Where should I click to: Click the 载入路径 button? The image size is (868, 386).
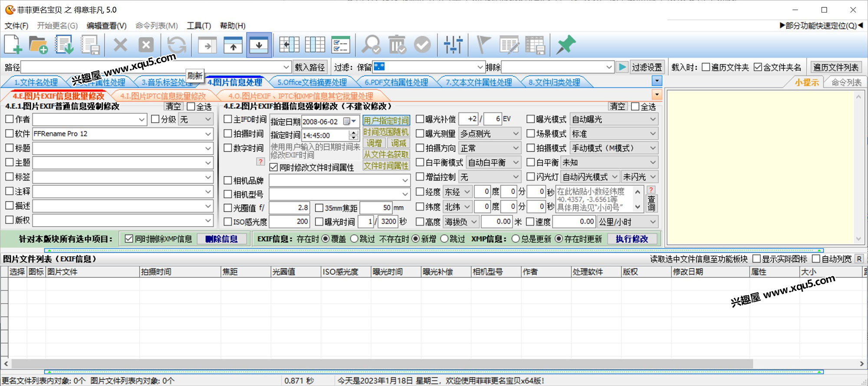[x=309, y=67]
